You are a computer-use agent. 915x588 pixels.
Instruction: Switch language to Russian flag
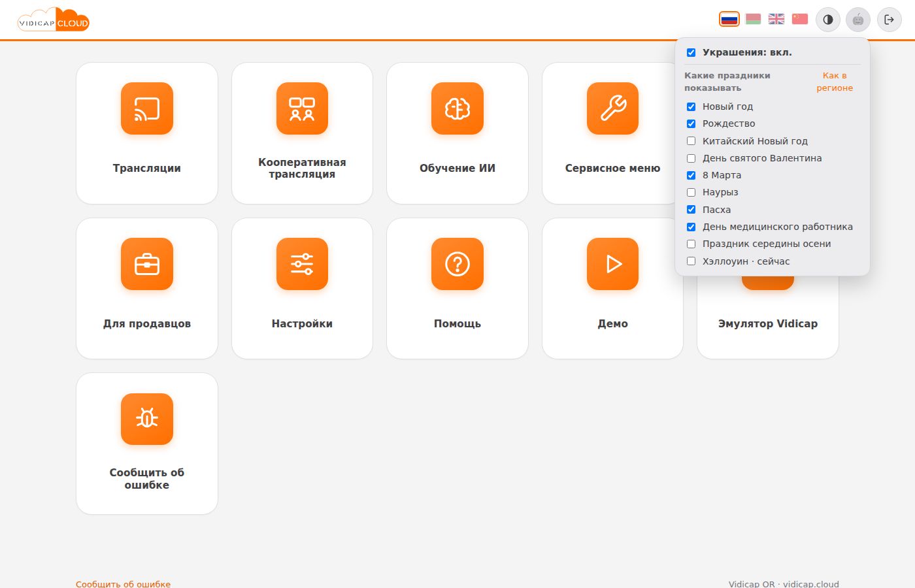[729, 19]
